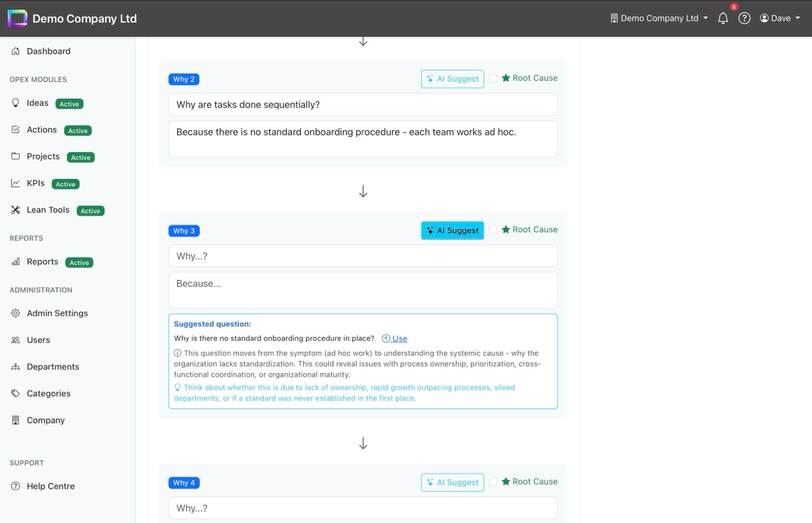Screen dimensions: 812x523
Task: Open the Demo Company Ltd dropdown in top bar
Action: click(659, 18)
